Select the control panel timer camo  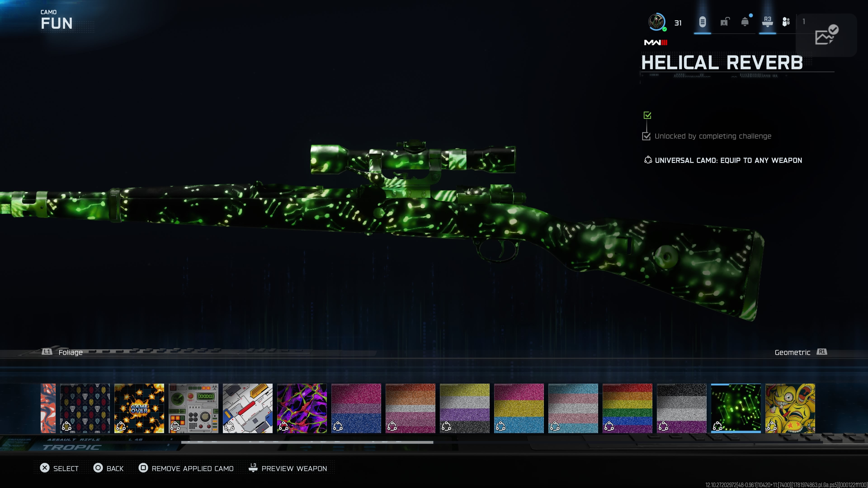[x=193, y=408]
